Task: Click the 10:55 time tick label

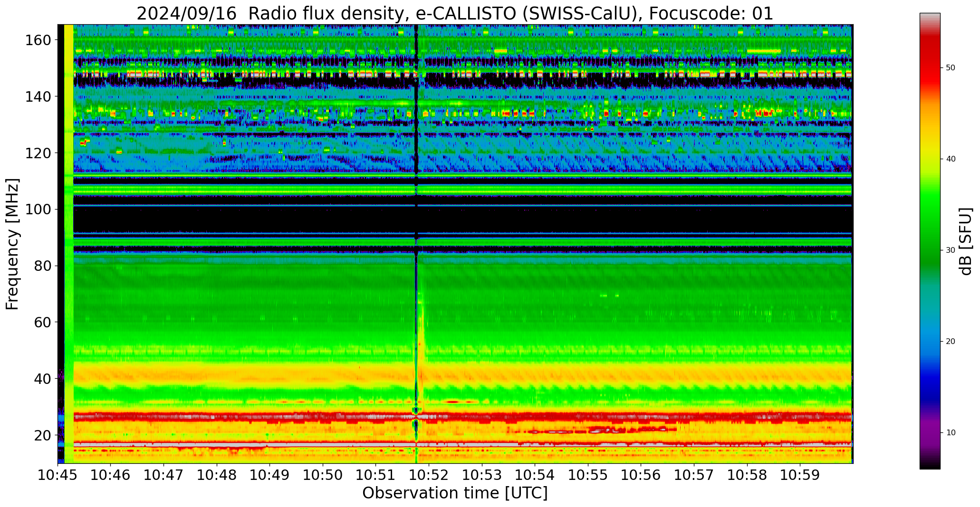Action: pyautogui.click(x=588, y=475)
